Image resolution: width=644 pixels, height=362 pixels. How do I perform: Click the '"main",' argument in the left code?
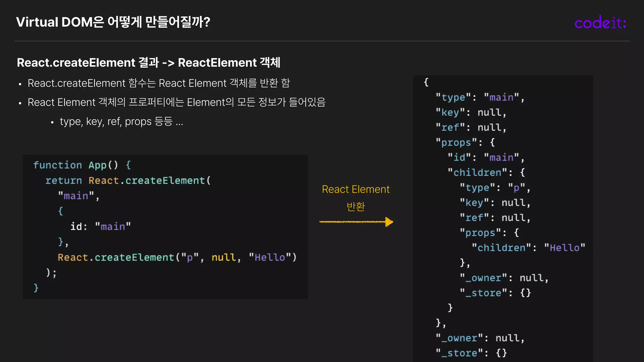(79, 196)
